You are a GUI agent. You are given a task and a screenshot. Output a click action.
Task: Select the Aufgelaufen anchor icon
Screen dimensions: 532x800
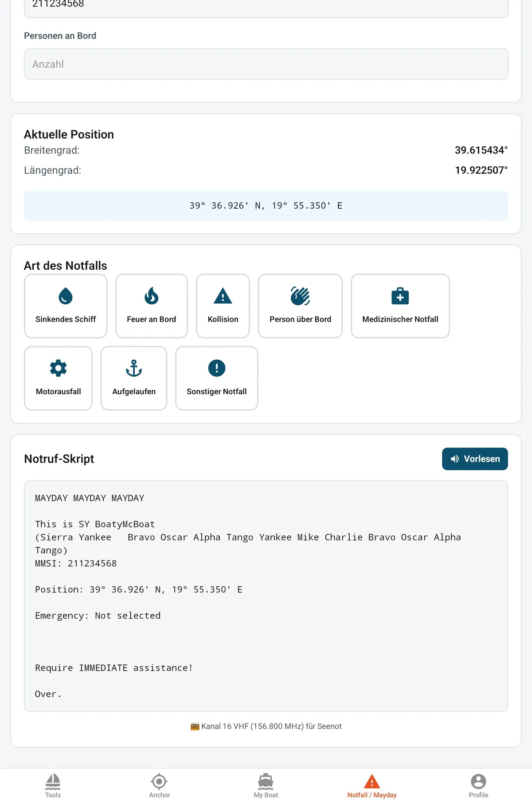coord(134,368)
